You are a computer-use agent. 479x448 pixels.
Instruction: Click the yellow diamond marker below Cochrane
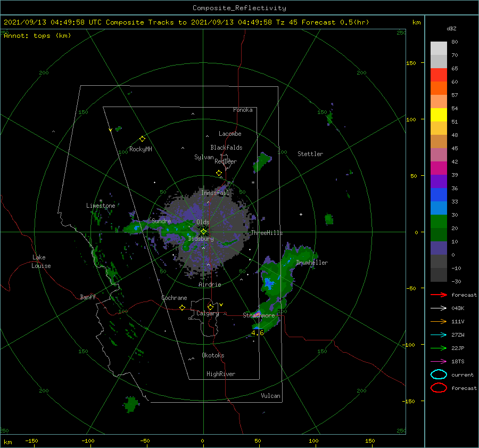[182, 307]
